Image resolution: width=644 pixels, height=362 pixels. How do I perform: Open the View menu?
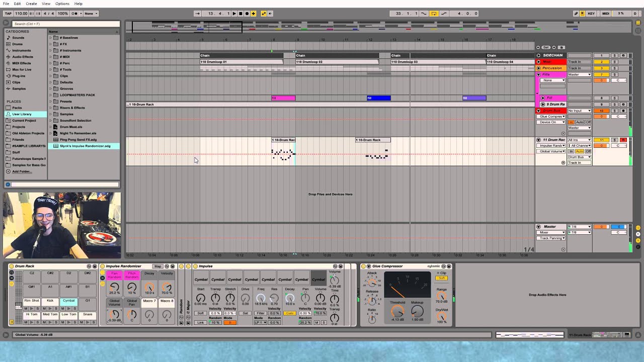coord(46,4)
